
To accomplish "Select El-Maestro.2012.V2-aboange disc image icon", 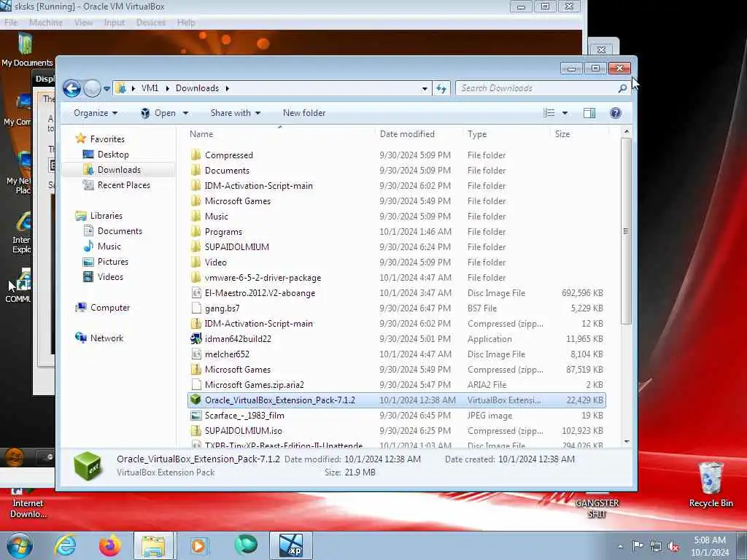I will click(196, 293).
